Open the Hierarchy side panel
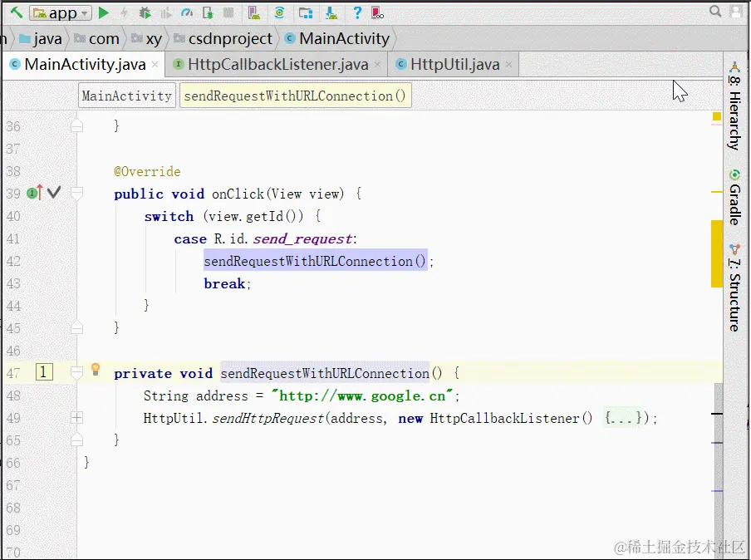Viewport: 751px width, 560px height. pyautogui.click(x=735, y=106)
